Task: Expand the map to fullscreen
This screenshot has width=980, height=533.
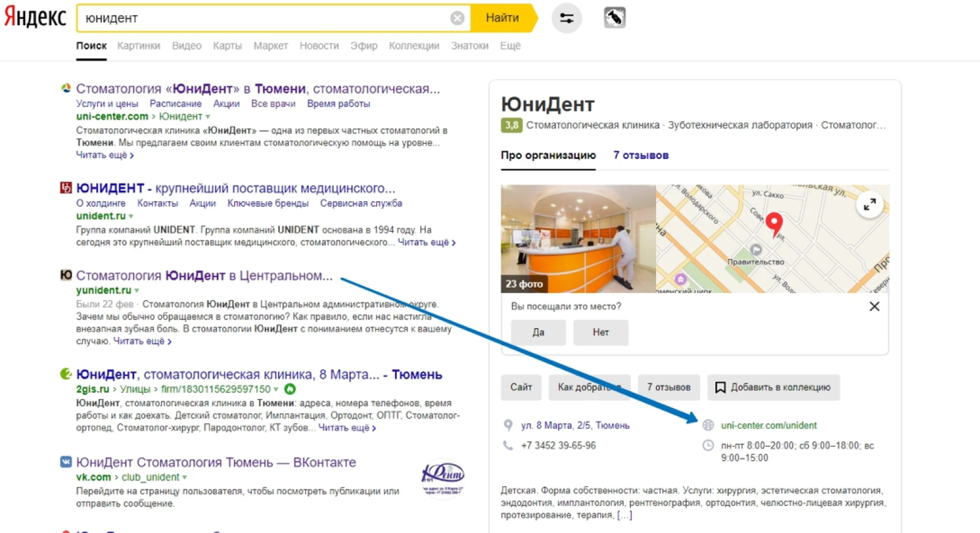Action: 870,204
